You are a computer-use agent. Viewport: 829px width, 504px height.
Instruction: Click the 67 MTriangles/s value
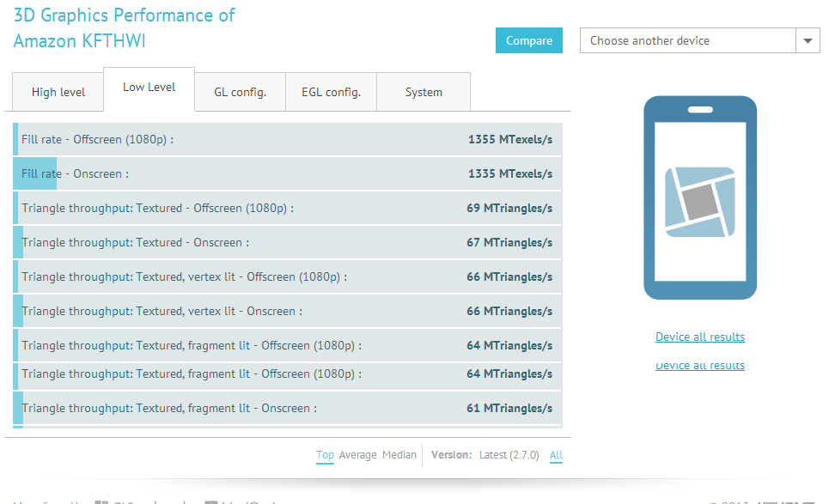coord(509,242)
